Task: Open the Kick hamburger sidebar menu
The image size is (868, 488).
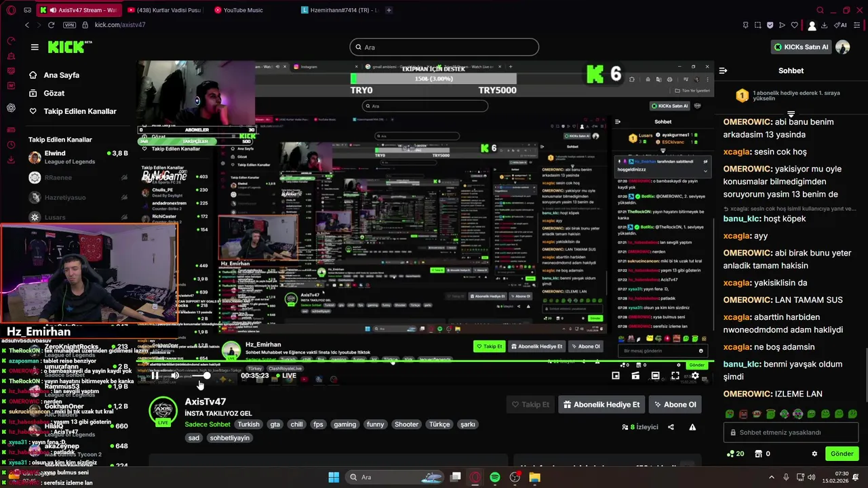Action: [x=35, y=47]
